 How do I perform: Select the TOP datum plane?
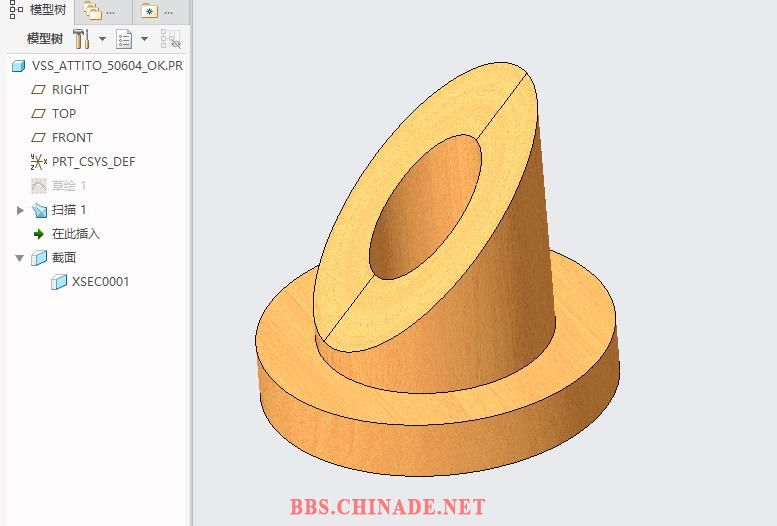[64, 114]
